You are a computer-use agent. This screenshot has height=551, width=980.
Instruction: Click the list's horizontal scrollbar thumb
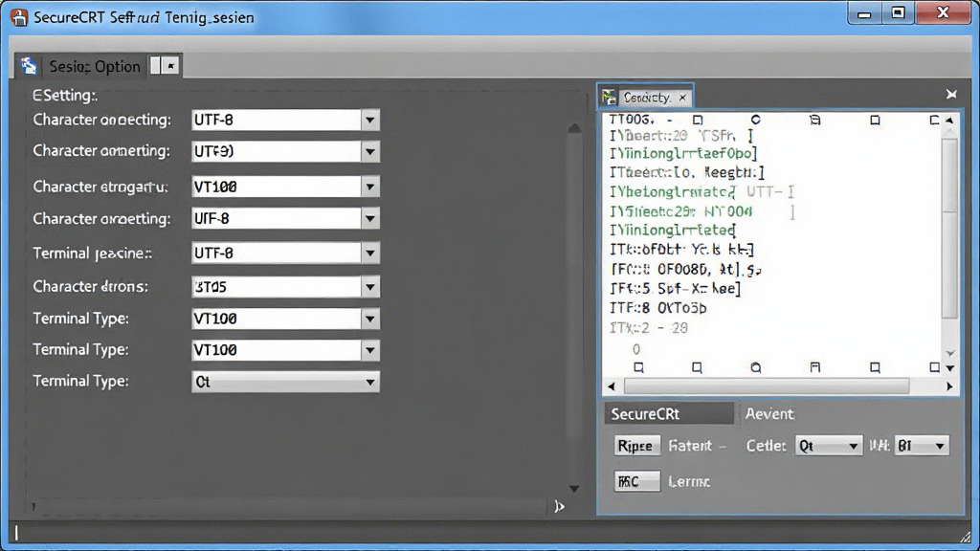[x=767, y=386]
